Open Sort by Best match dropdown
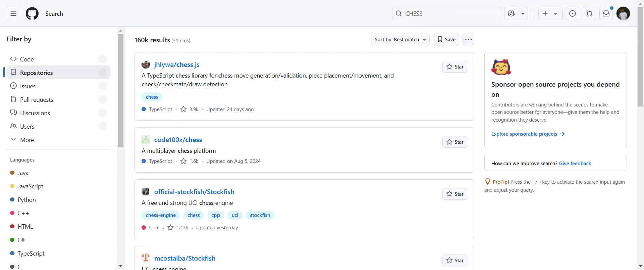The image size is (644, 270). point(400,40)
